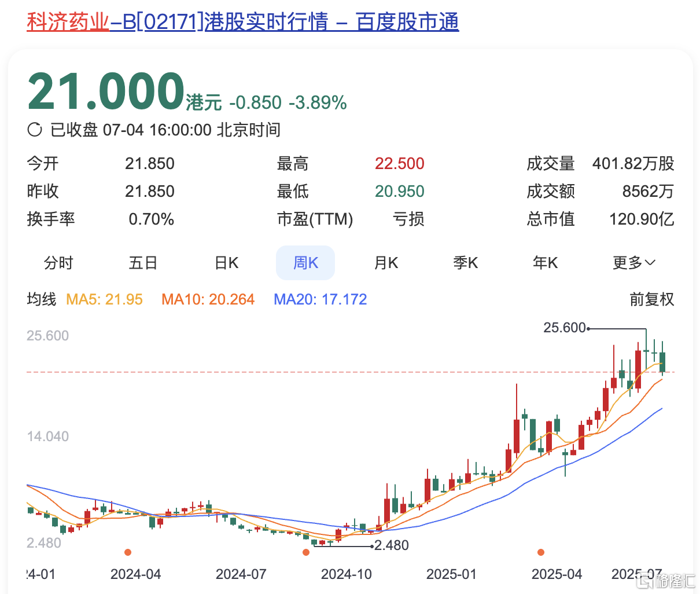Click the orange event dot near 2024-04

[128, 552]
